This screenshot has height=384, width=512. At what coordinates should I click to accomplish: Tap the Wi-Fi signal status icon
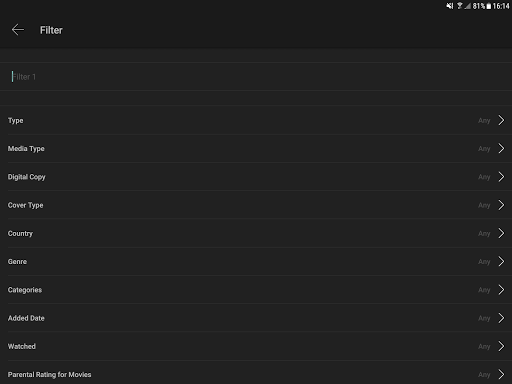(x=460, y=6)
